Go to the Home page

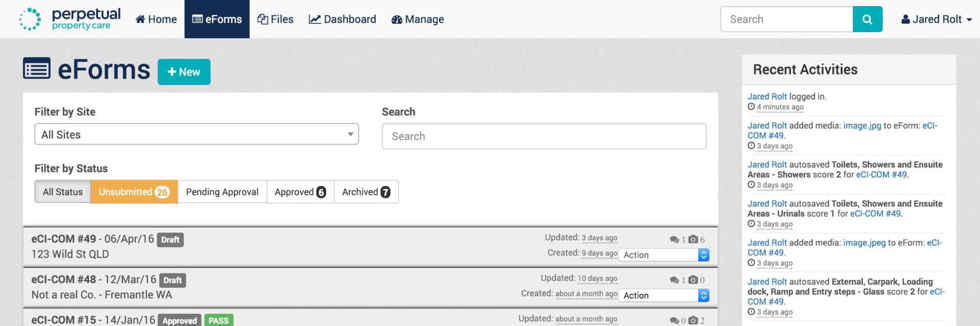(x=156, y=19)
